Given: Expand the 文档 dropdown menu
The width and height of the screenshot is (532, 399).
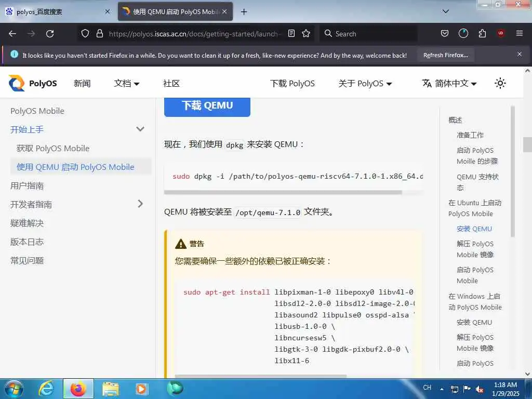Looking at the screenshot, I should [x=127, y=84].
